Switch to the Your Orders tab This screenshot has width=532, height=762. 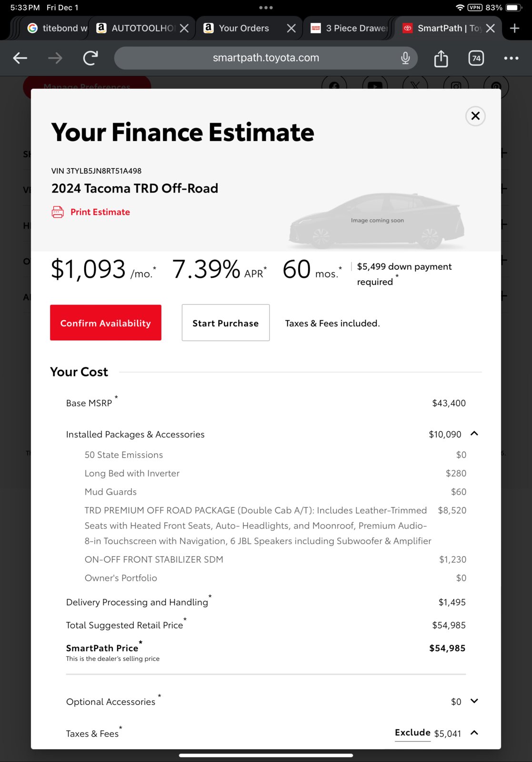tap(244, 28)
